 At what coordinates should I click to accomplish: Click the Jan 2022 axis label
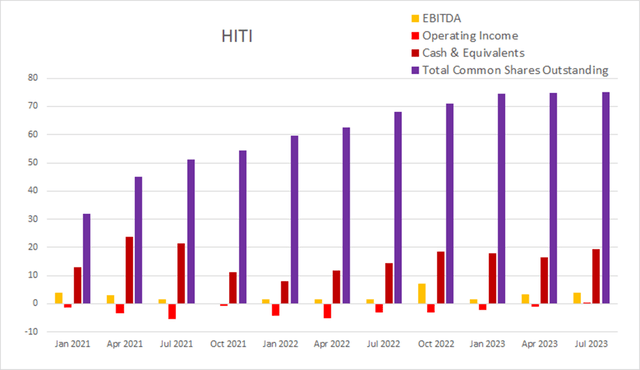click(280, 344)
